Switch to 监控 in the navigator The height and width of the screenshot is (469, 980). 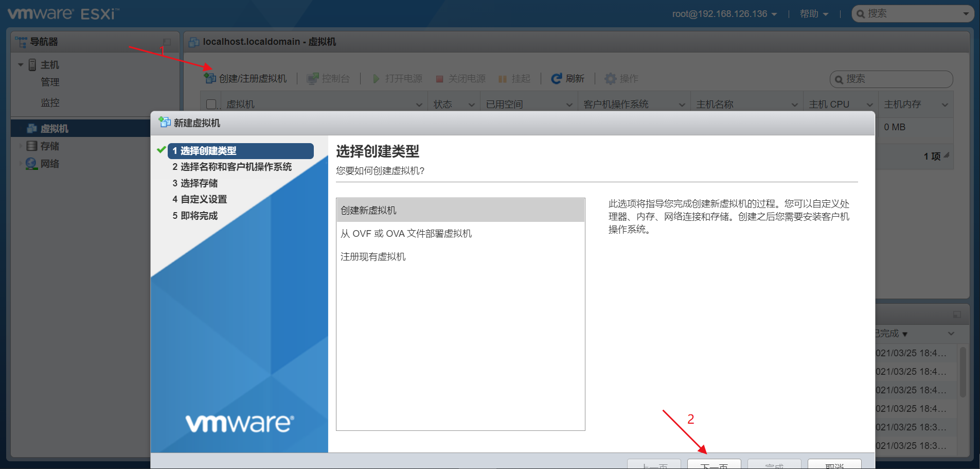tap(50, 102)
